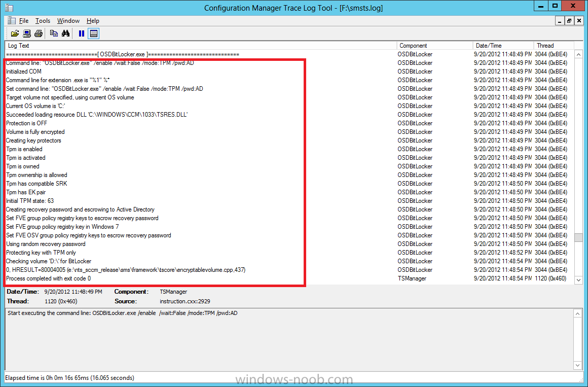Select 'Process completed with exit code 0' row

click(289, 278)
